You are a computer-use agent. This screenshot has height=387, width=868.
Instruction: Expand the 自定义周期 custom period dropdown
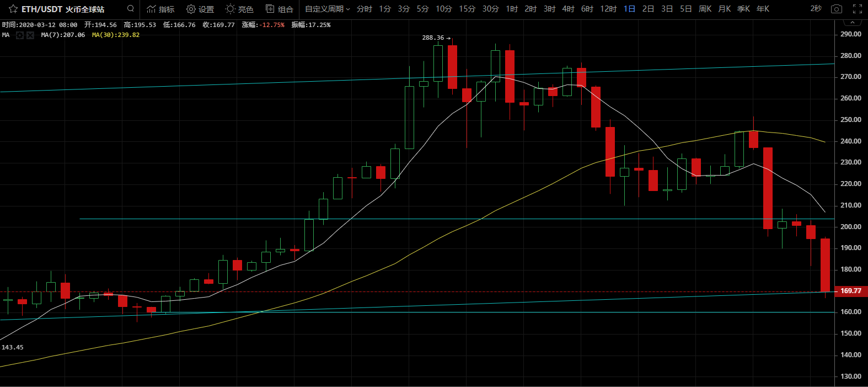coord(328,9)
